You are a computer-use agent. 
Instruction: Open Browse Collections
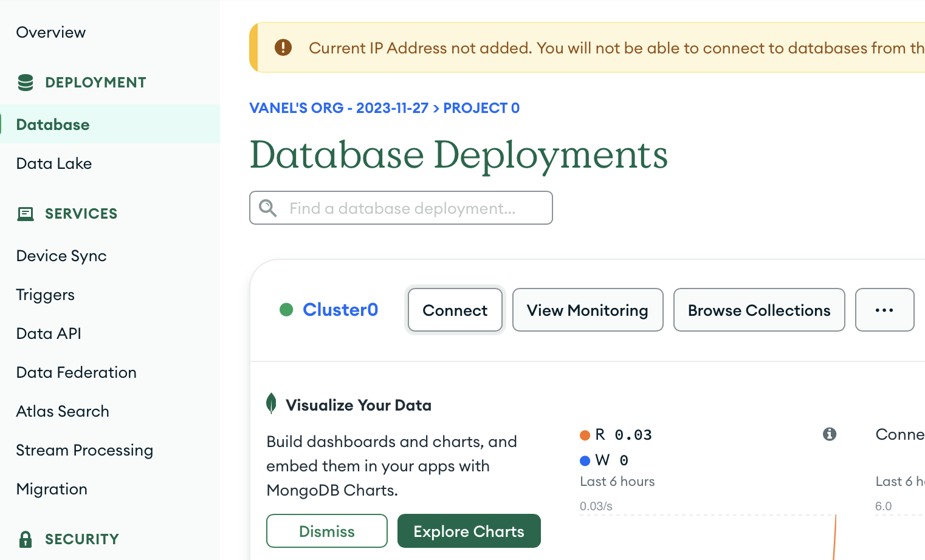[759, 310]
